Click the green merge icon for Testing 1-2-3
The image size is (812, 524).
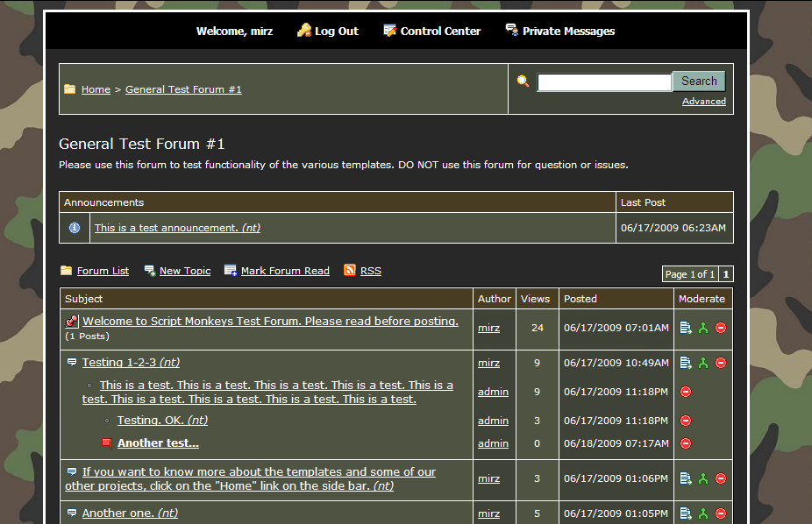(703, 363)
